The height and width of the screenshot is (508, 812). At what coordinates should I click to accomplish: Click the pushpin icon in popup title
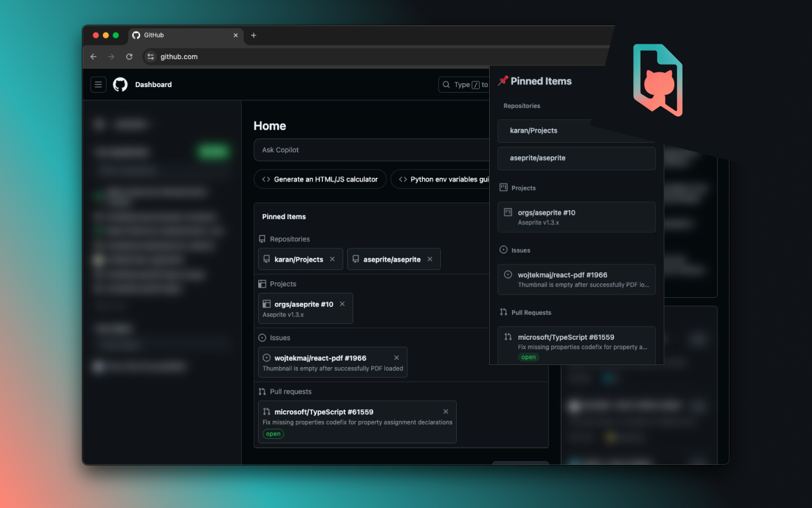pos(503,81)
